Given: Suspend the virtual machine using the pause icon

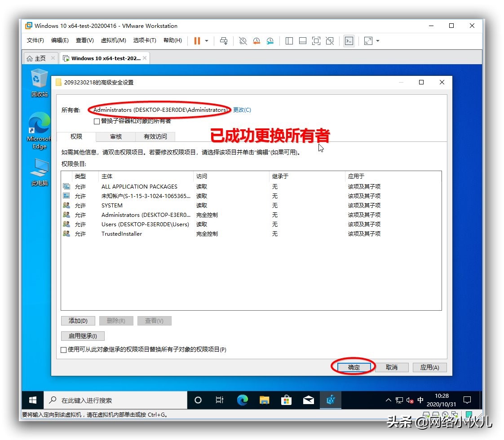Looking at the screenshot, I should [197, 41].
